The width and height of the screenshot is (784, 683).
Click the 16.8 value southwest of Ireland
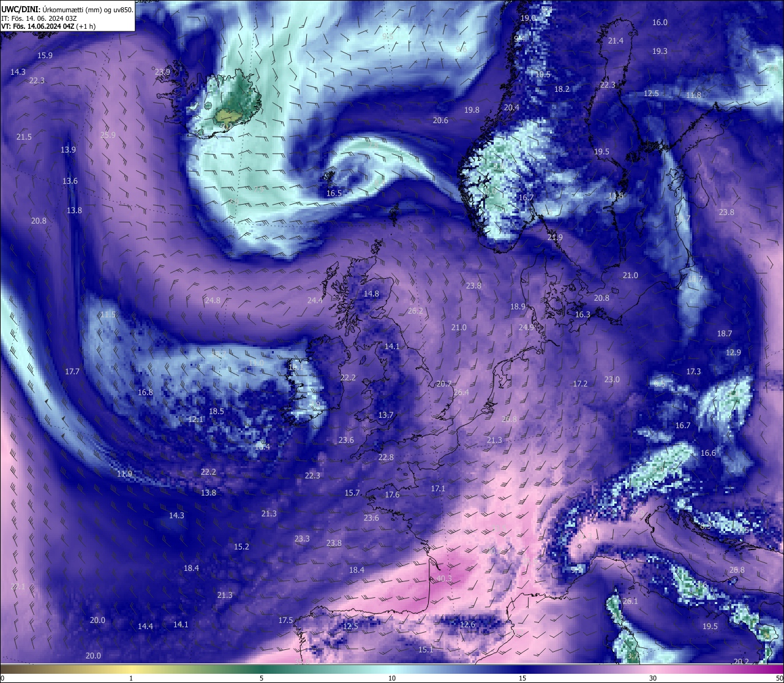[x=145, y=392]
